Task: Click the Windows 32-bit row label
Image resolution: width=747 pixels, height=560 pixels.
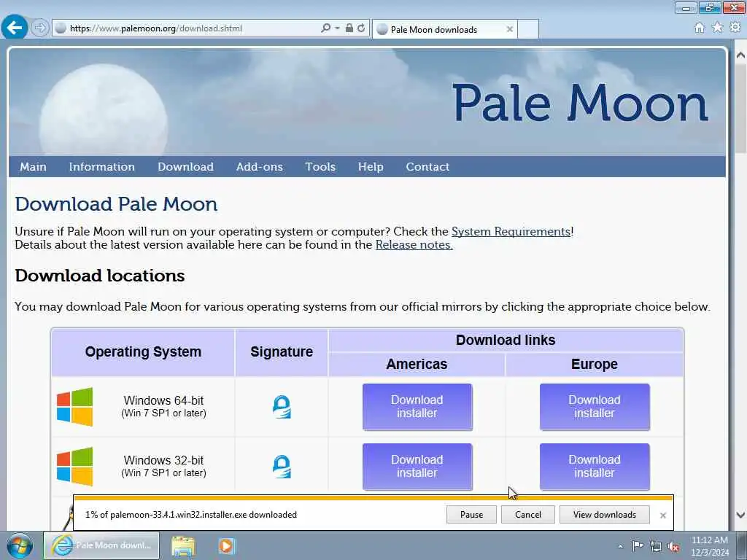Action: click(164, 466)
